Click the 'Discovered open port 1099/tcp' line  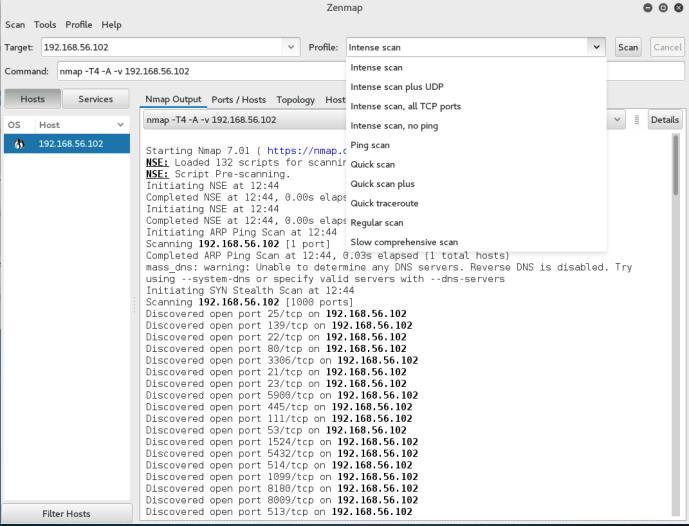(x=282, y=477)
